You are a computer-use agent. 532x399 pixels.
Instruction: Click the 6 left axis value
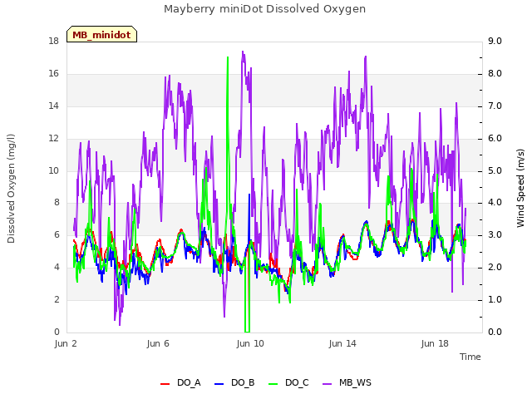pyautogui.click(x=57, y=234)
